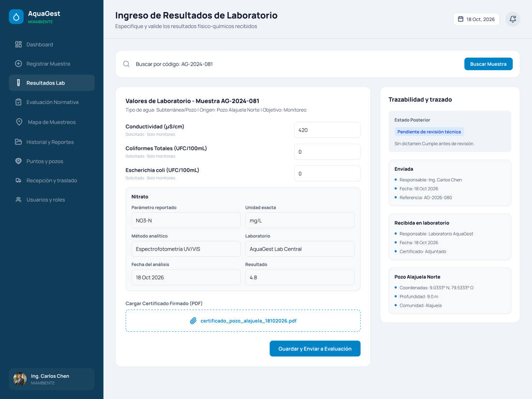This screenshot has width=532, height=399.
Task: Click the Usuarios y roles people icon
Action: (18, 199)
